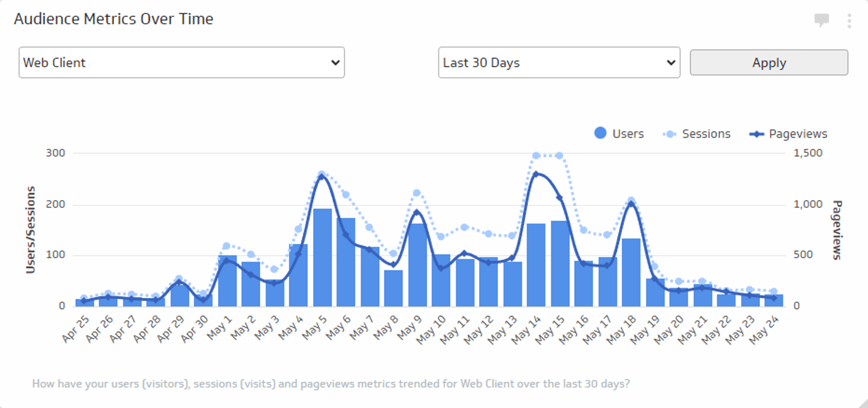Click the Sessions legend dotted marker
The width and height of the screenshot is (868, 408).
[670, 134]
